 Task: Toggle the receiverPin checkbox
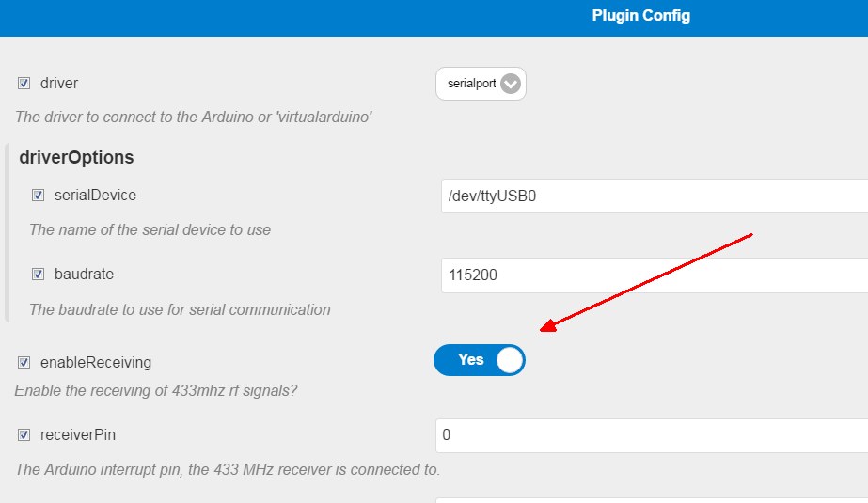[24, 434]
